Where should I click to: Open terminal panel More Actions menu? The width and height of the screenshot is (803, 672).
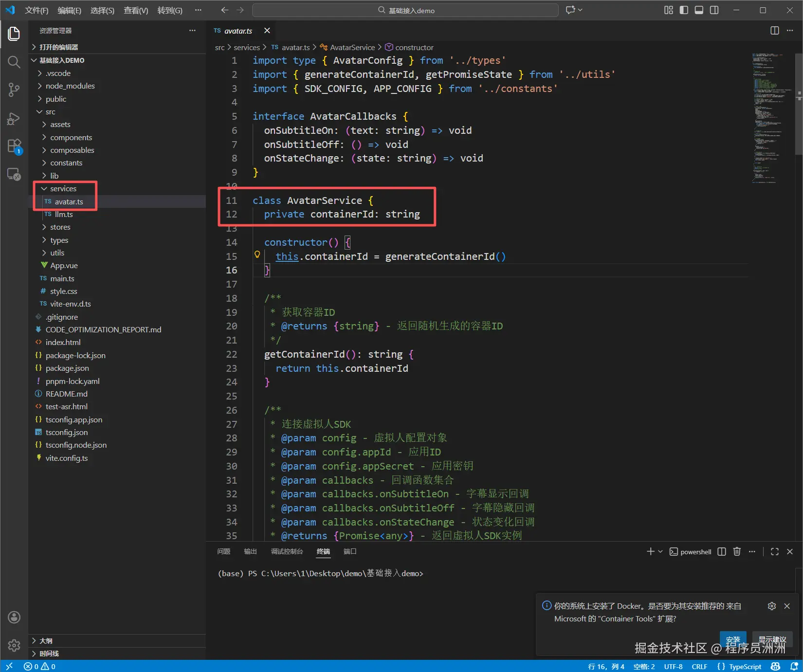[x=752, y=551]
